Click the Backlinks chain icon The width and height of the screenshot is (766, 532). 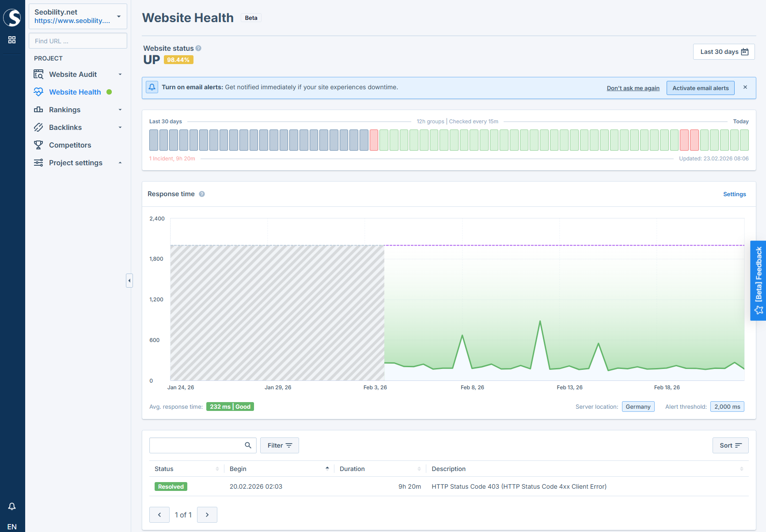[x=38, y=127]
